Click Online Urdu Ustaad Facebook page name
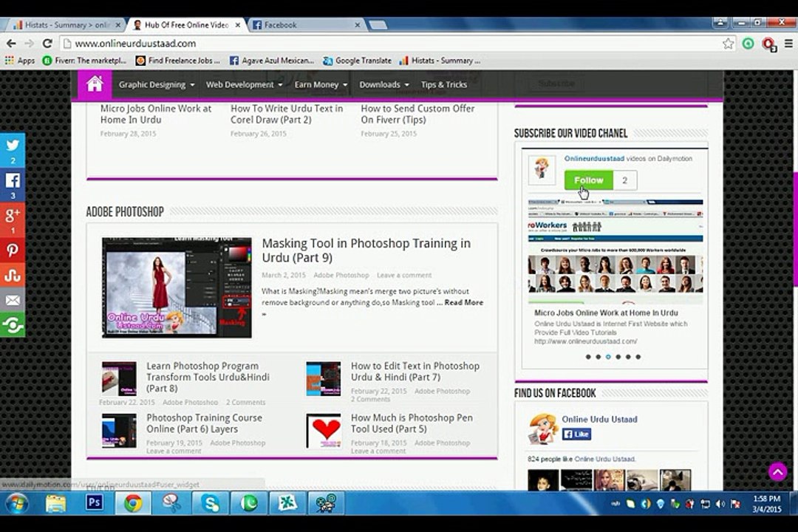 click(599, 419)
